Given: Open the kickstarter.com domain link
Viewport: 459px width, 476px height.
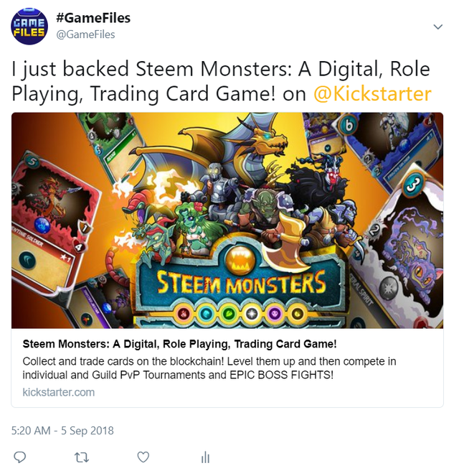Looking at the screenshot, I should (59, 392).
